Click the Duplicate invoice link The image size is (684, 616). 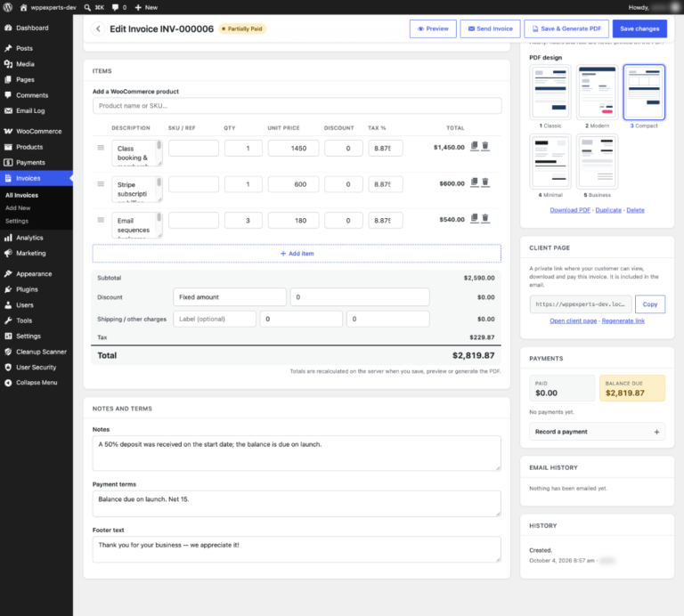click(x=608, y=210)
